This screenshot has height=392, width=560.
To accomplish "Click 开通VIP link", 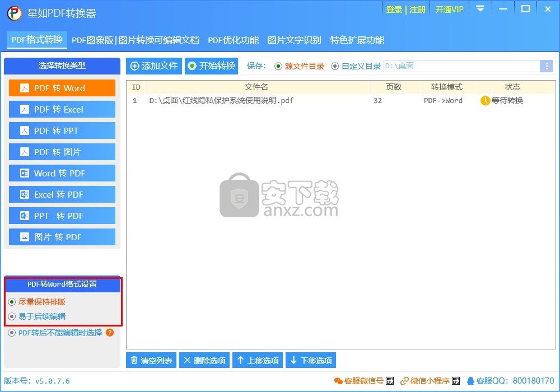I will (x=449, y=10).
